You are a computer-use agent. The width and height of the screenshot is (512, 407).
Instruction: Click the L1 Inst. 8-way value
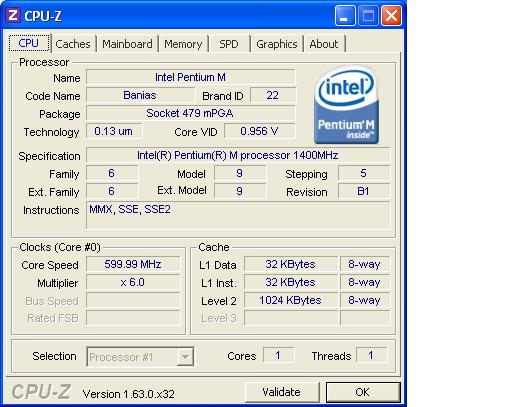(x=365, y=282)
